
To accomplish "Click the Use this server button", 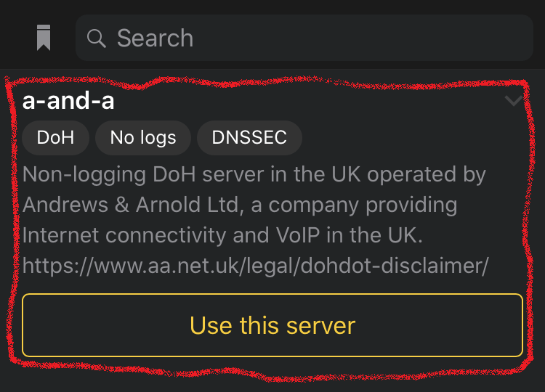I will point(272,325).
